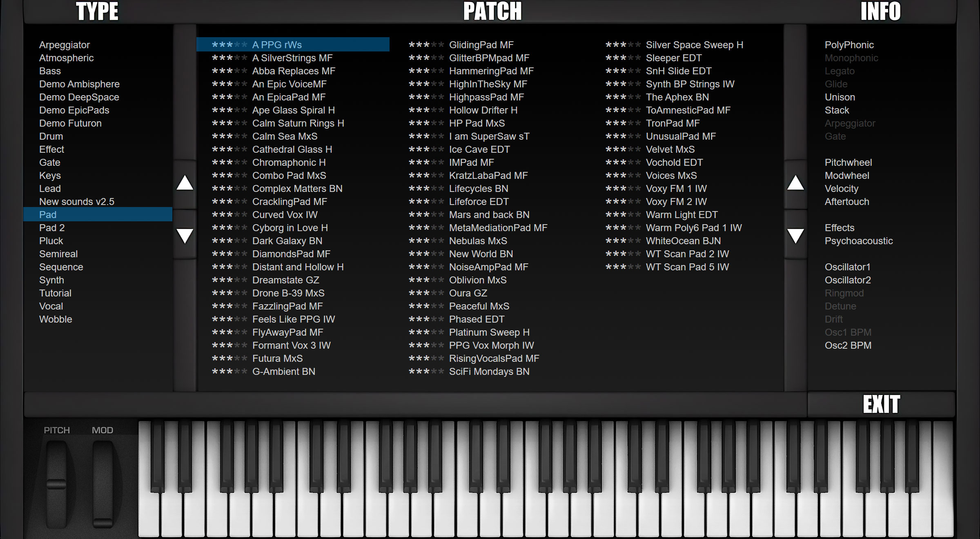Toggle the Unison info filter

tap(840, 97)
